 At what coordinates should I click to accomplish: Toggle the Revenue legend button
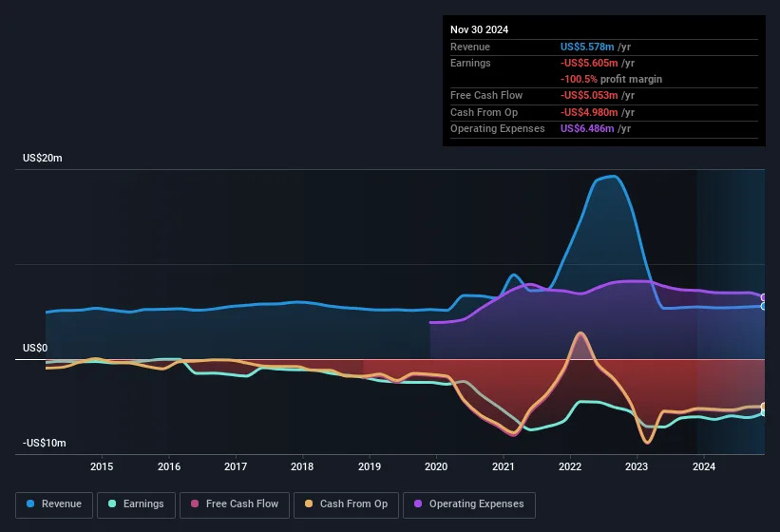tap(54, 504)
